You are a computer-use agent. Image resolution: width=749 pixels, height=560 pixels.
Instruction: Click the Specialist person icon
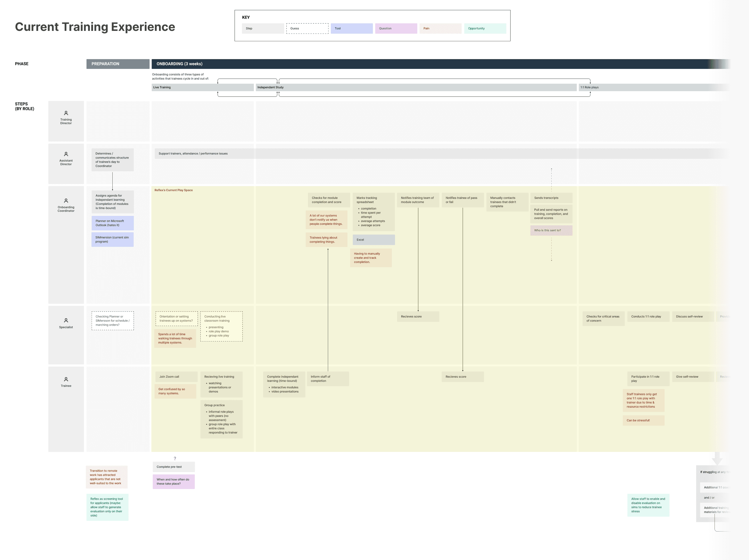point(66,320)
